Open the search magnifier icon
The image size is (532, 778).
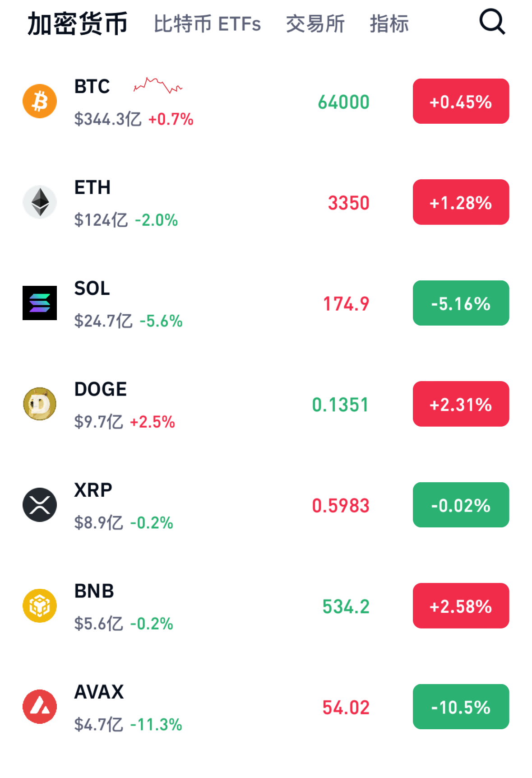pyautogui.click(x=492, y=22)
